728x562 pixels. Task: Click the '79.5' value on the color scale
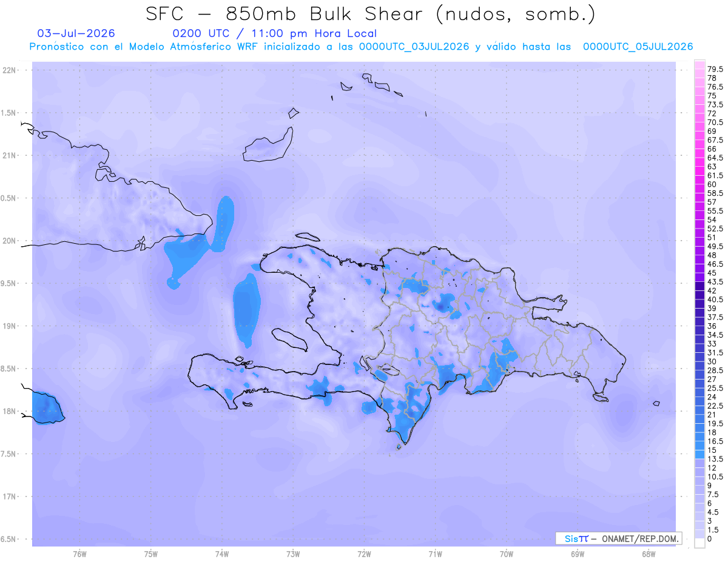(x=715, y=70)
